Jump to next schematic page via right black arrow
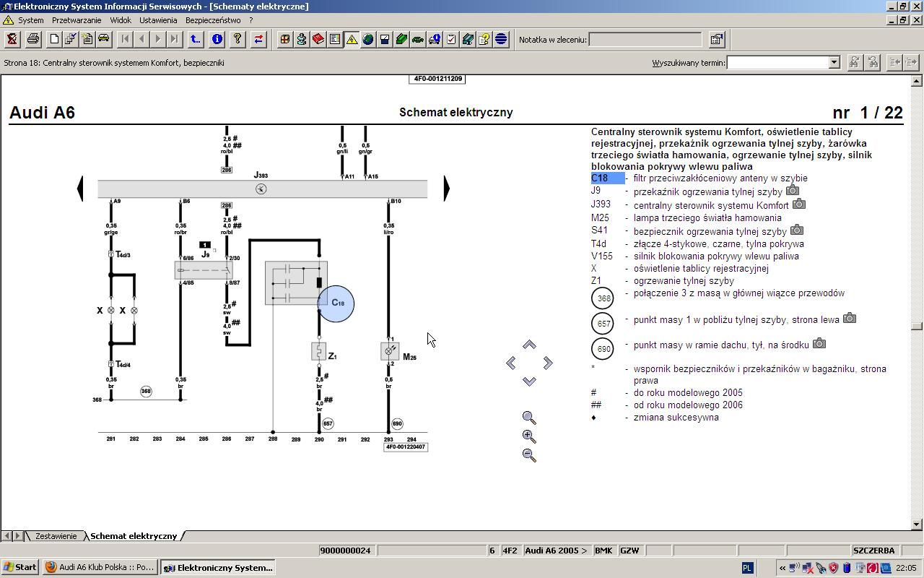Screen dimensions: 924x578 [447, 189]
